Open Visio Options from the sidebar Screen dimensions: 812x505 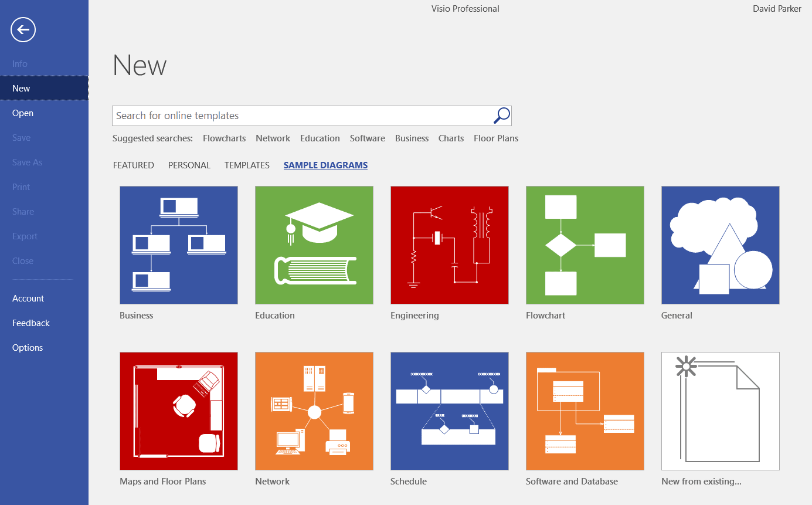[27, 347]
